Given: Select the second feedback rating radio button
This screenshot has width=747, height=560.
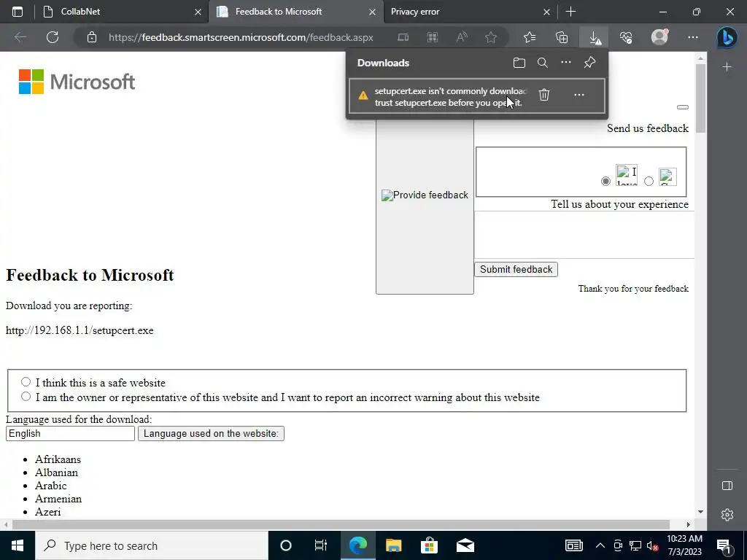Looking at the screenshot, I should click(x=649, y=182).
